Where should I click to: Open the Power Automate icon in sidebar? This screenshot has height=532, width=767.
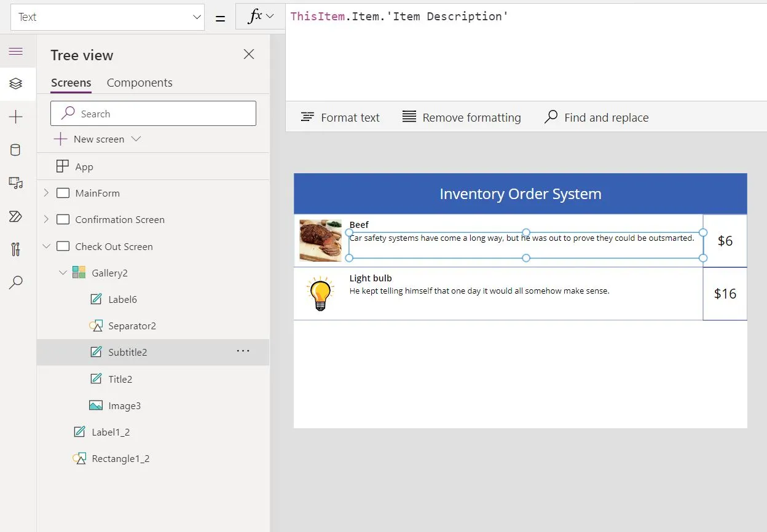(16, 216)
